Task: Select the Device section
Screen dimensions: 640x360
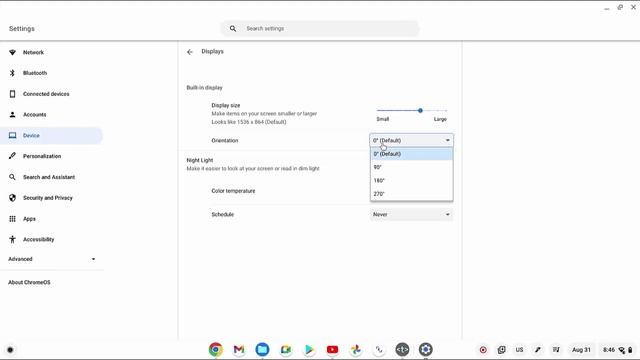Action: tap(51, 136)
